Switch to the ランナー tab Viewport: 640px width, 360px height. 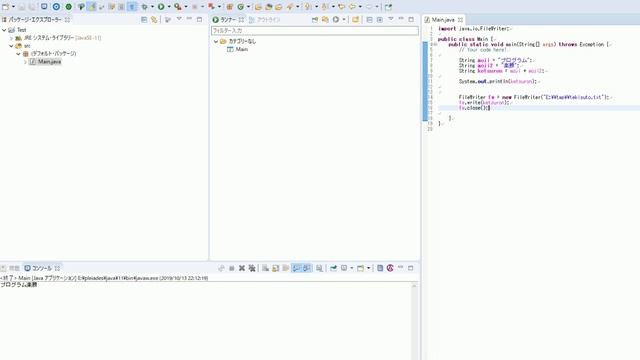228,20
